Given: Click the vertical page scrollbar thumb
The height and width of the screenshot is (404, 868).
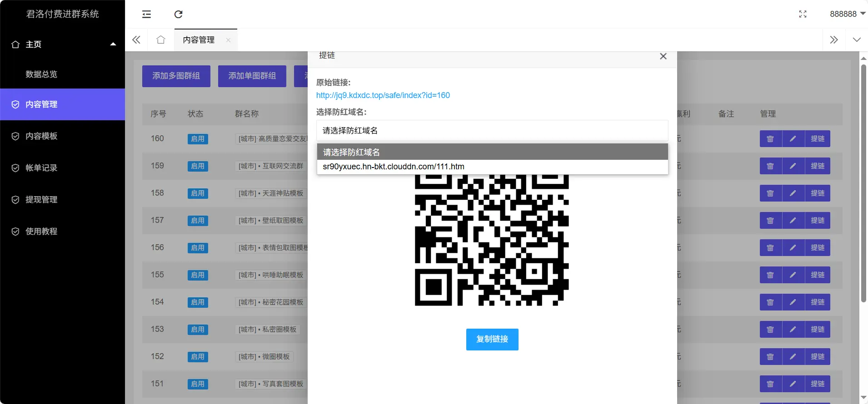Looking at the screenshot, I should (863, 183).
